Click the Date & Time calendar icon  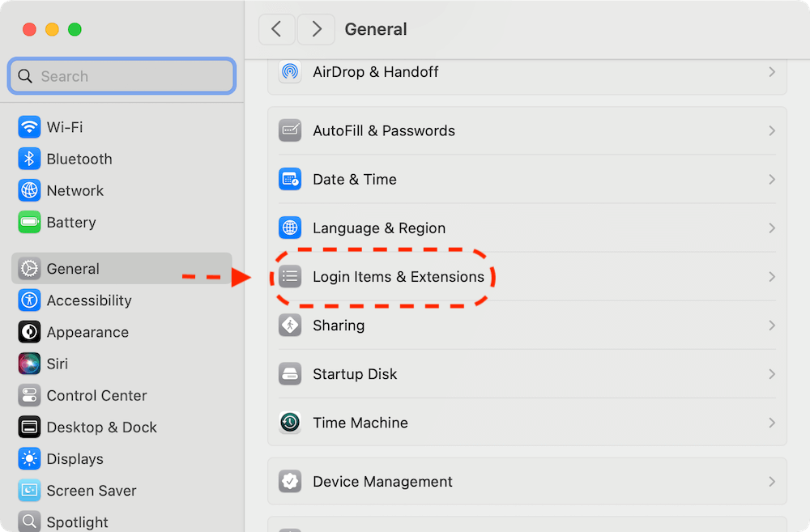tap(290, 180)
